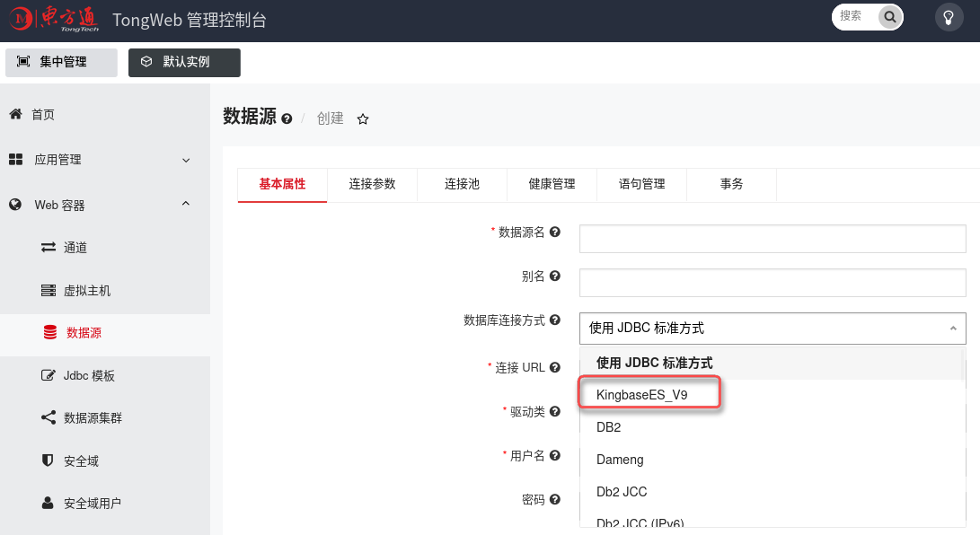Click the shield icon beside 安全域
The height and width of the screenshot is (535, 980).
[x=48, y=460]
